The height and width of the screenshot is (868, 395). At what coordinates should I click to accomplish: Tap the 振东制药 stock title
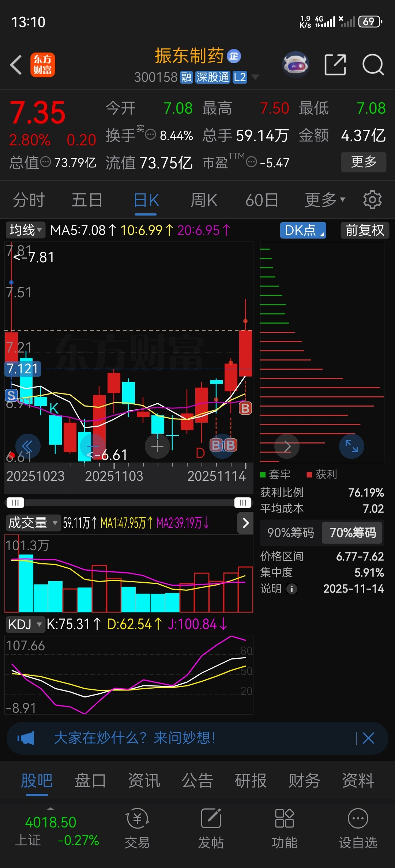coord(189,56)
